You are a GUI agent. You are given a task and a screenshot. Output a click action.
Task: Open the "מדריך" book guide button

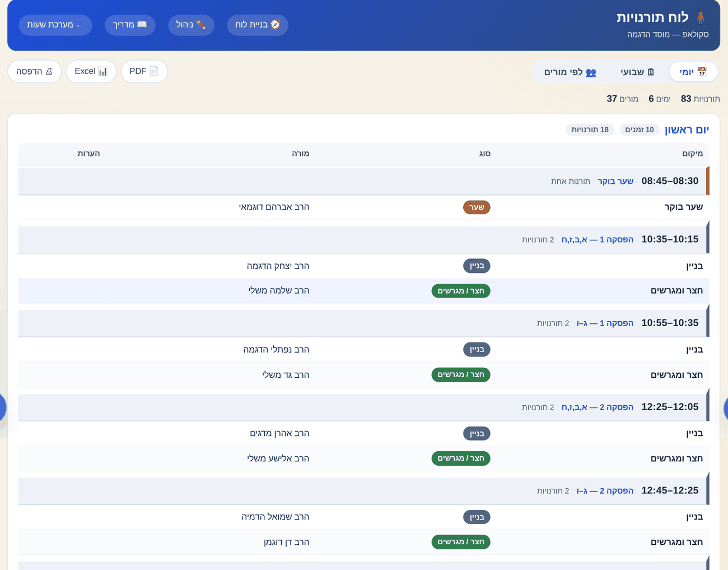[x=130, y=25]
